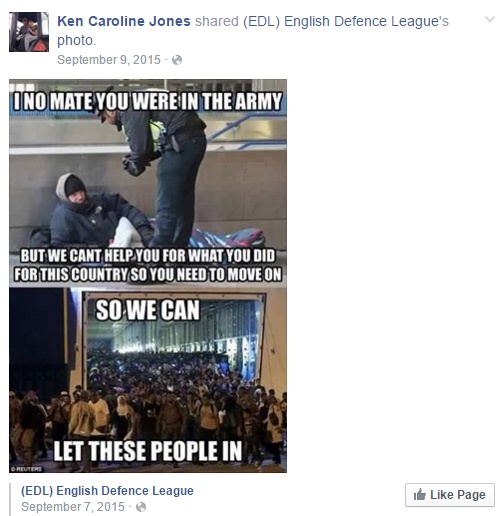Screen dimensions: 504x516
Task: Open Ken Caroline Jones profile picture
Action: click(x=29, y=32)
